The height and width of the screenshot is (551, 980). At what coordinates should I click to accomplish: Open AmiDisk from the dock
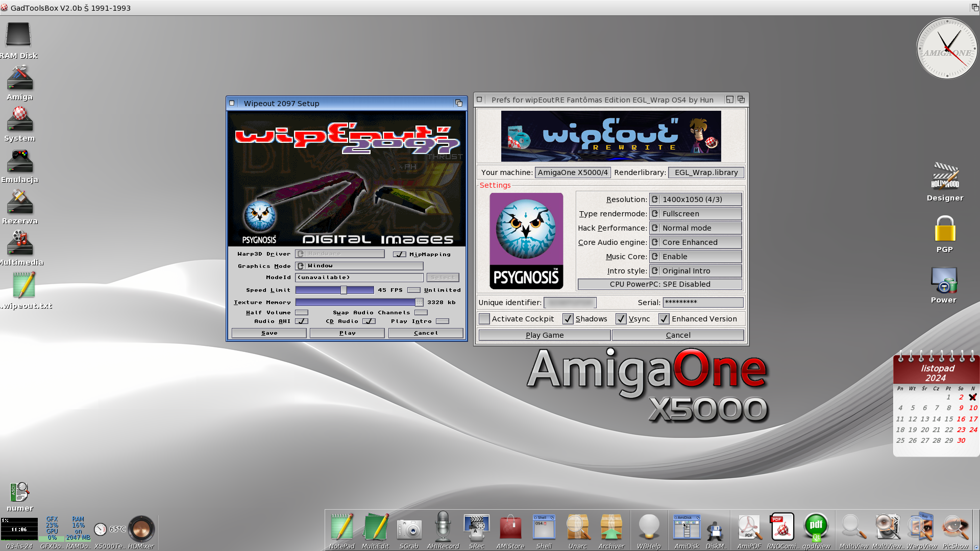click(x=687, y=528)
